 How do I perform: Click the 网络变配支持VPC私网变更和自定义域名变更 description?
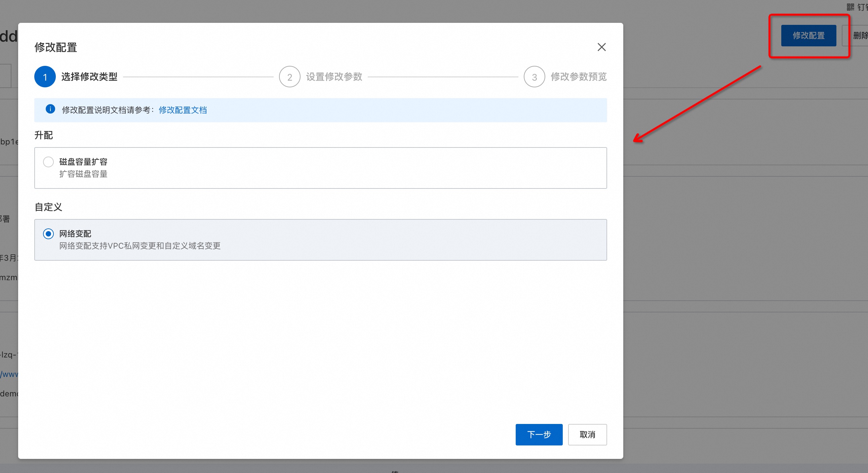140,246
